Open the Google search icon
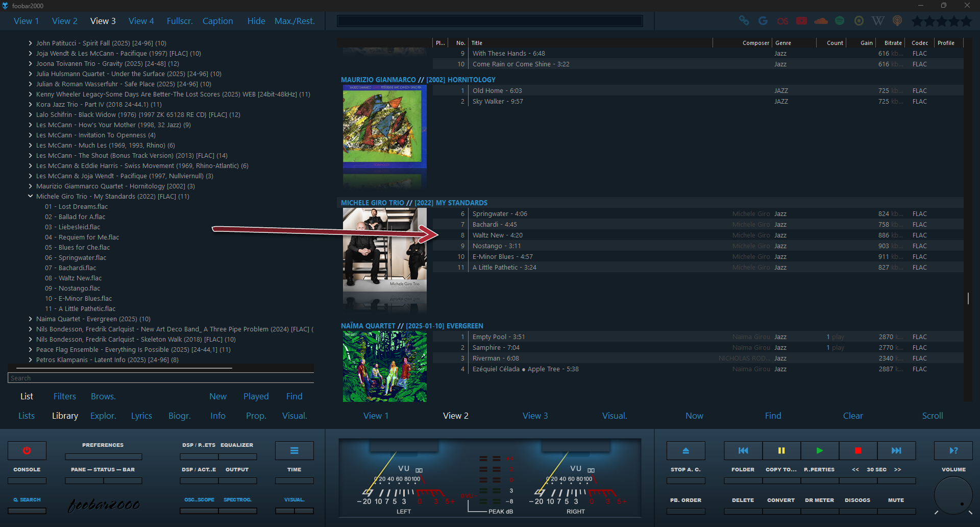 pos(763,20)
